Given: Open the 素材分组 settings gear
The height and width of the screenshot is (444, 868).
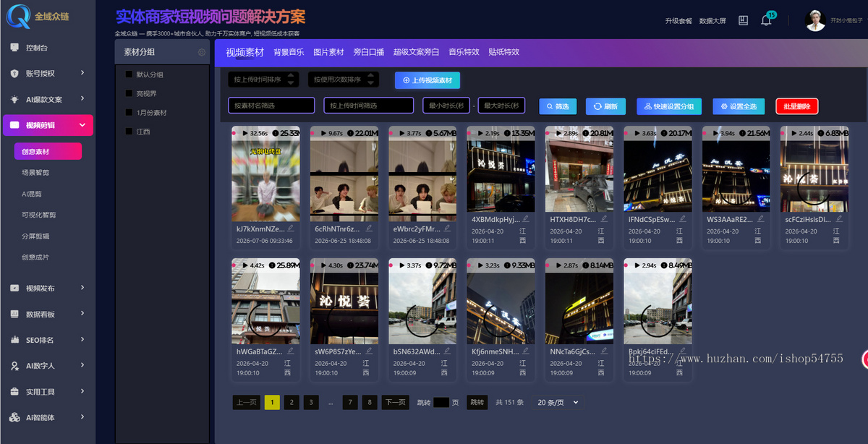Looking at the screenshot, I should [202, 52].
